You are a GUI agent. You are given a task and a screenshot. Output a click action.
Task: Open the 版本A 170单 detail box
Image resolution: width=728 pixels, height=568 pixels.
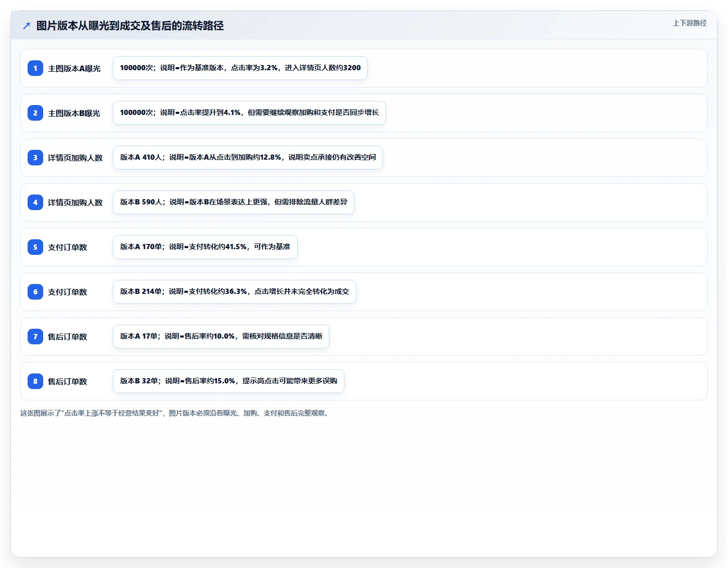205,247
